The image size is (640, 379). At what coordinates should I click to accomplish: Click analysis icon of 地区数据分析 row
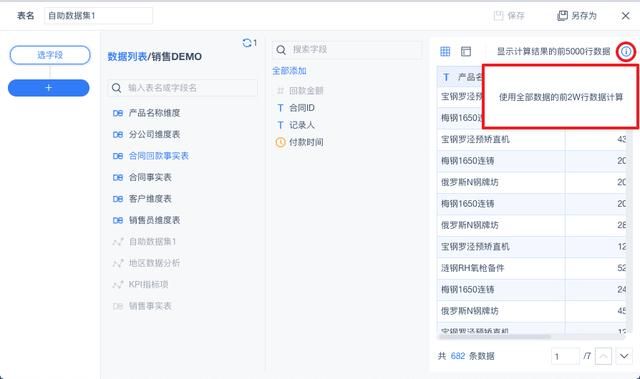click(x=118, y=263)
